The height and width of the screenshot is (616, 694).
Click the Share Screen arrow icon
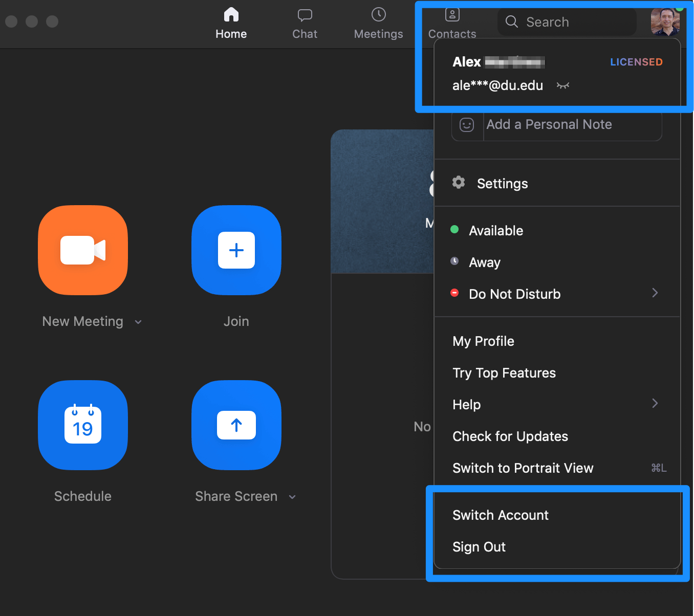[x=236, y=425]
